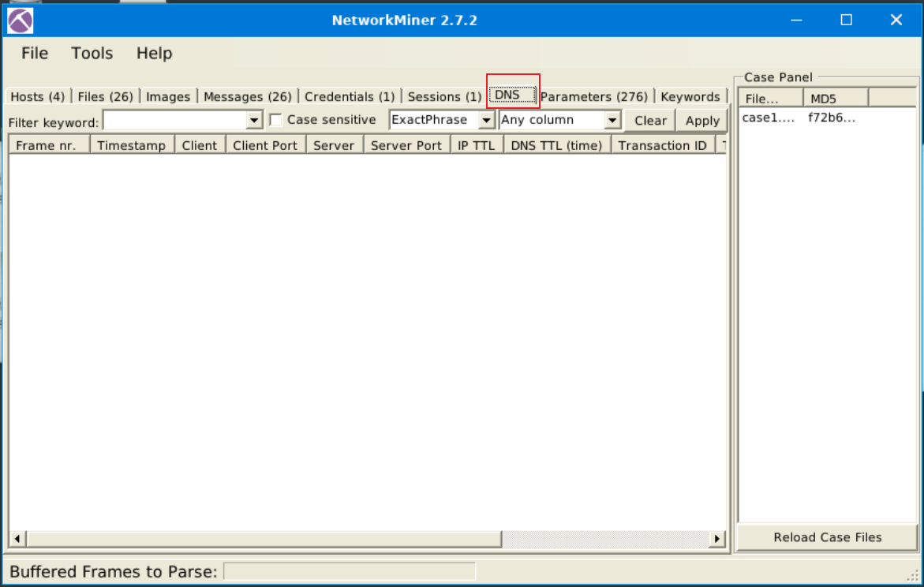Screen dimensions: 924x587
Task: Click the window resize grip in status bar
Action: point(913,576)
